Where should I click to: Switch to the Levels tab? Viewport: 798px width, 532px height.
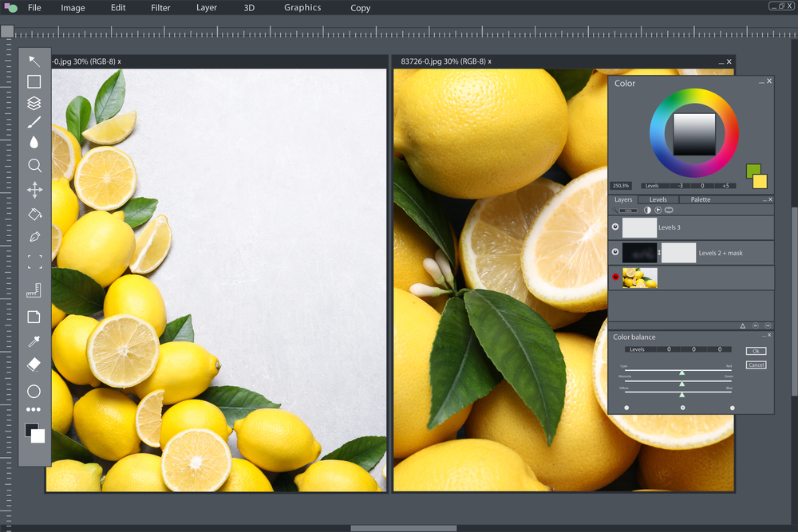click(658, 199)
